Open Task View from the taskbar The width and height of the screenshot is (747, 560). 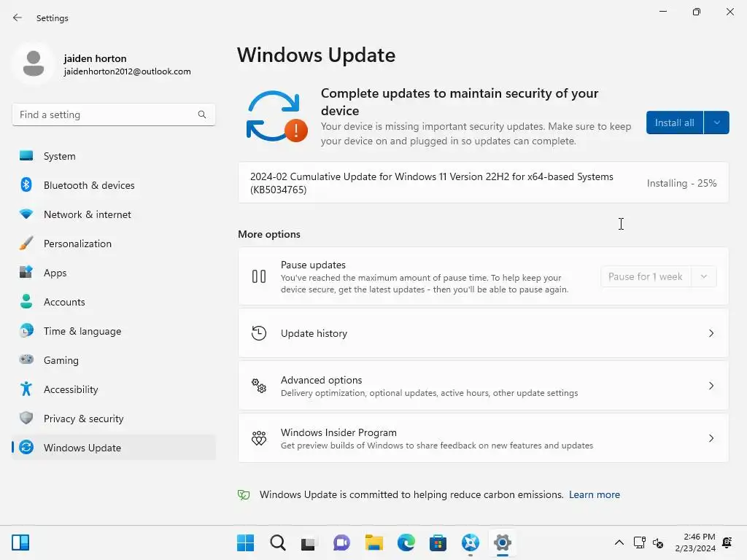309,542
